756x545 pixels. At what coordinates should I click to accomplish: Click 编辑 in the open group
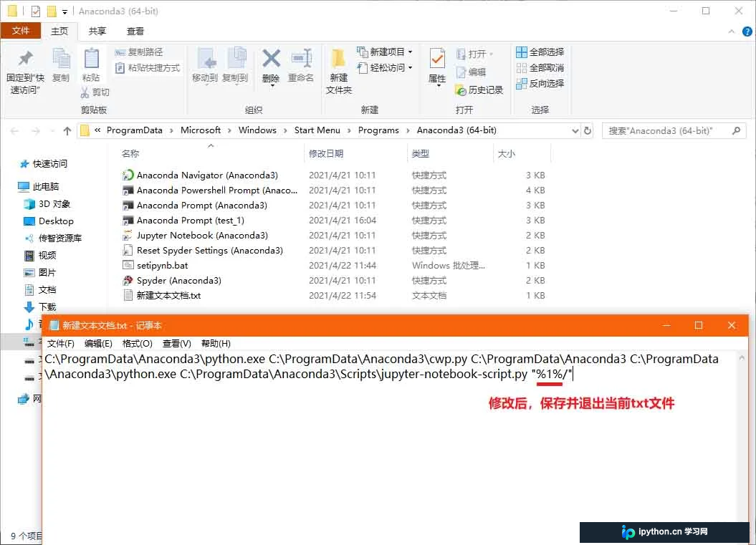click(x=471, y=72)
